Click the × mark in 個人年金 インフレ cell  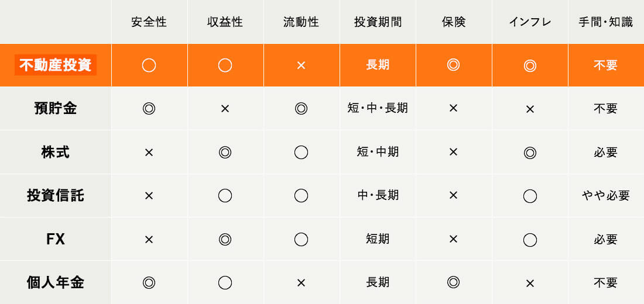click(x=530, y=283)
